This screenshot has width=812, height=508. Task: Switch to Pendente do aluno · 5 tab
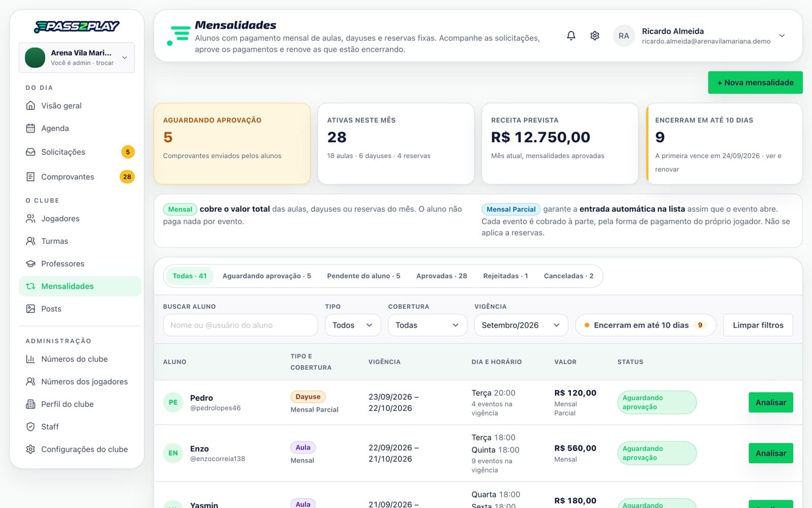click(363, 276)
